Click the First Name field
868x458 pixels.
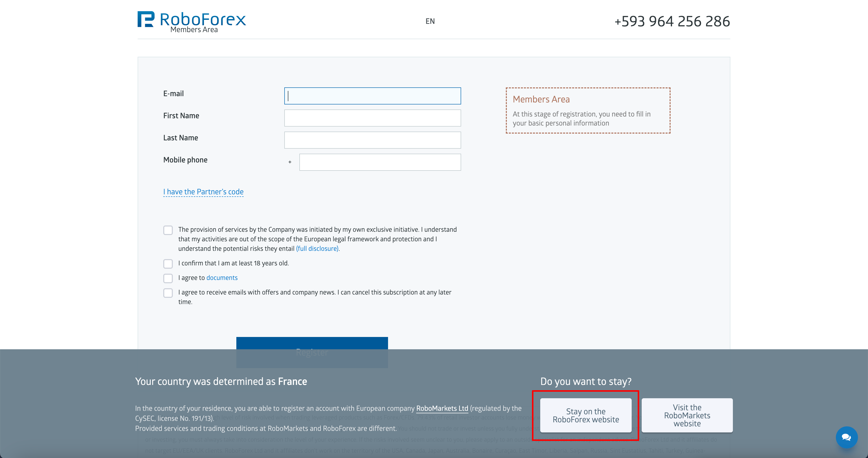pyautogui.click(x=372, y=118)
